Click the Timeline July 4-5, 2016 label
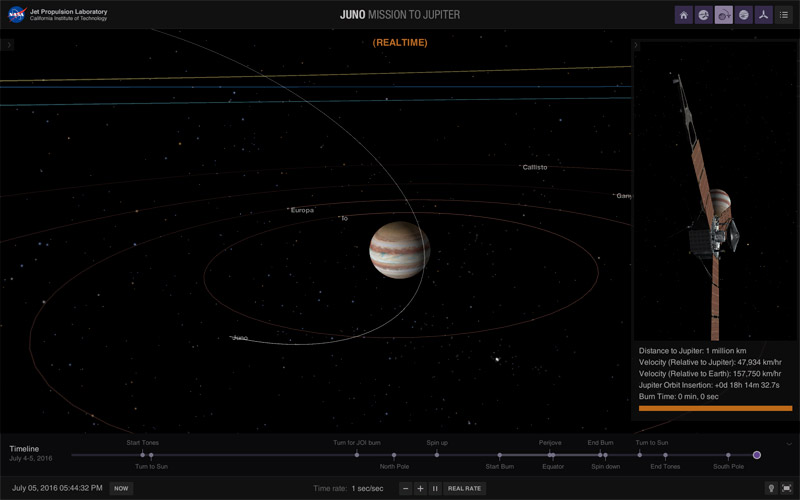800x500 pixels. click(x=31, y=453)
